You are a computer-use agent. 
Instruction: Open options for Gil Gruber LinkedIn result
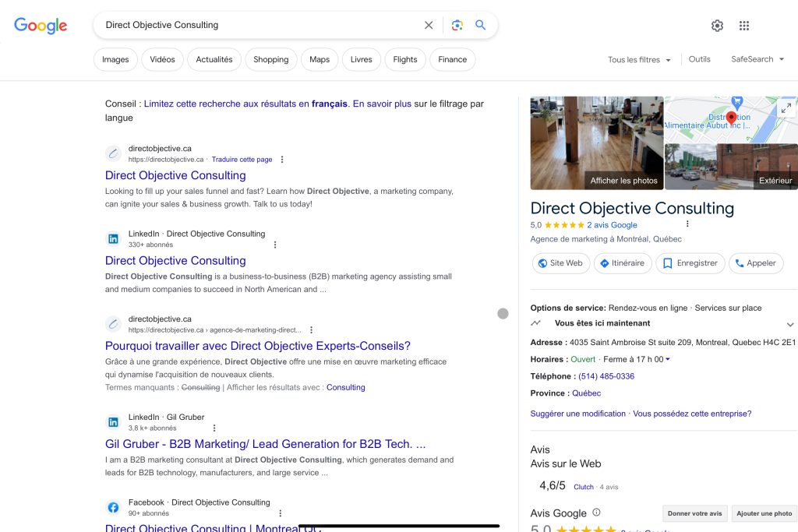214,428
